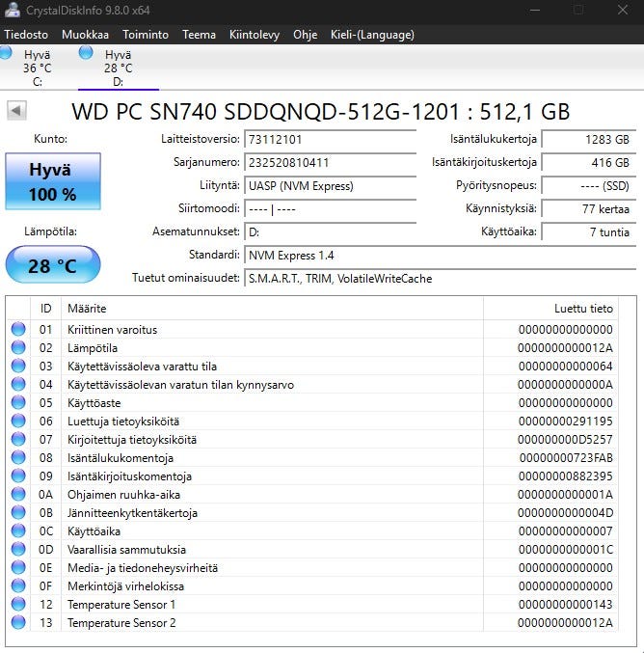Click the Luettu tieto column header
The height and width of the screenshot is (653, 644).
pyautogui.click(x=550, y=309)
